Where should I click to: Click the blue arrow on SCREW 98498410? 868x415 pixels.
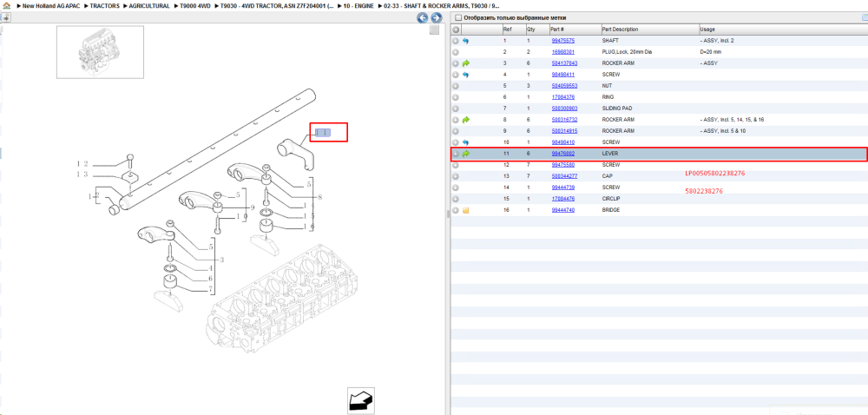465,142
